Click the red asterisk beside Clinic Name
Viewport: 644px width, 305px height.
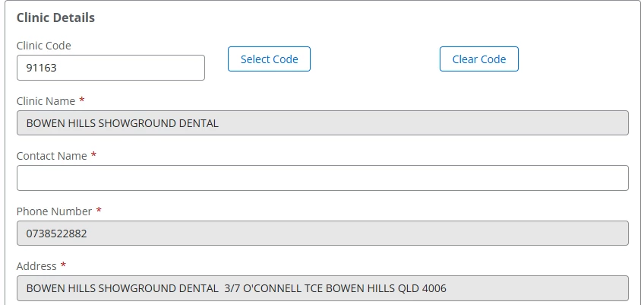(82, 100)
